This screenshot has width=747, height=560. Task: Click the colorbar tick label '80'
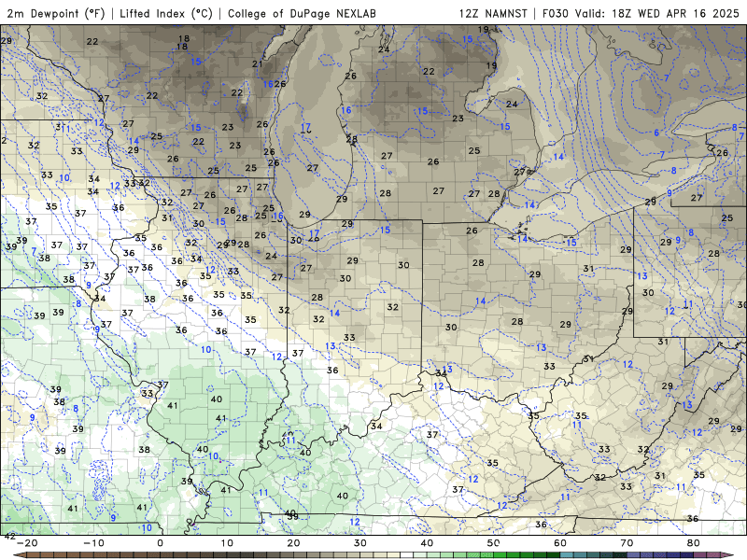click(x=694, y=543)
